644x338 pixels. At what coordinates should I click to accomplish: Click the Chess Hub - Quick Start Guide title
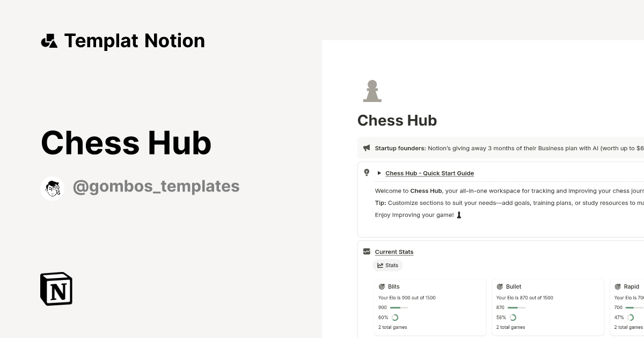coord(429,173)
